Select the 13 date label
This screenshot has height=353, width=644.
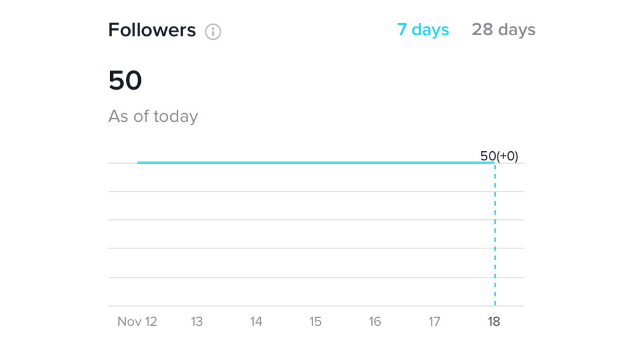pos(197,322)
